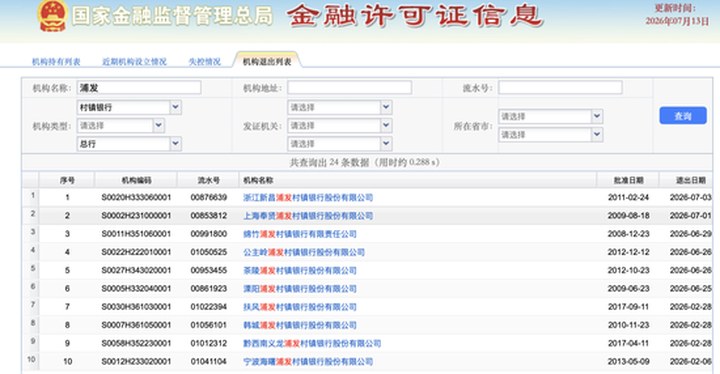Open the last 发证机关 dropdown

340,144
